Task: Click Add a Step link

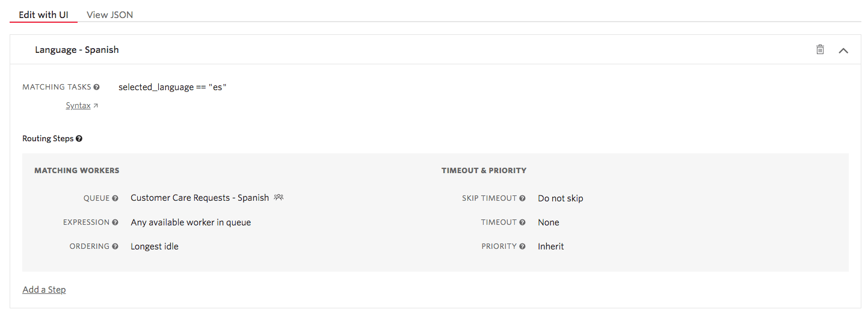Action: [44, 290]
